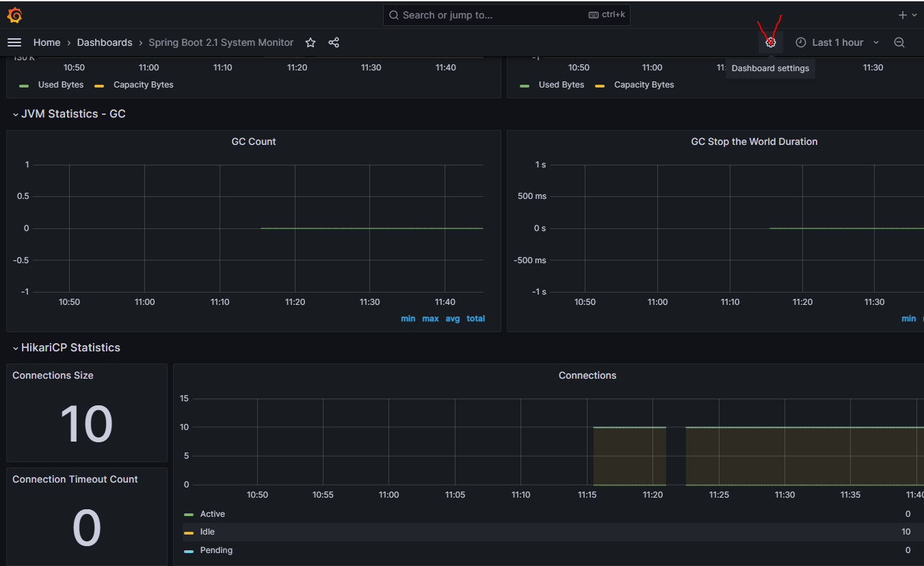Click the Idle series yellow color swatch
The image size is (924, 566).
point(189,533)
